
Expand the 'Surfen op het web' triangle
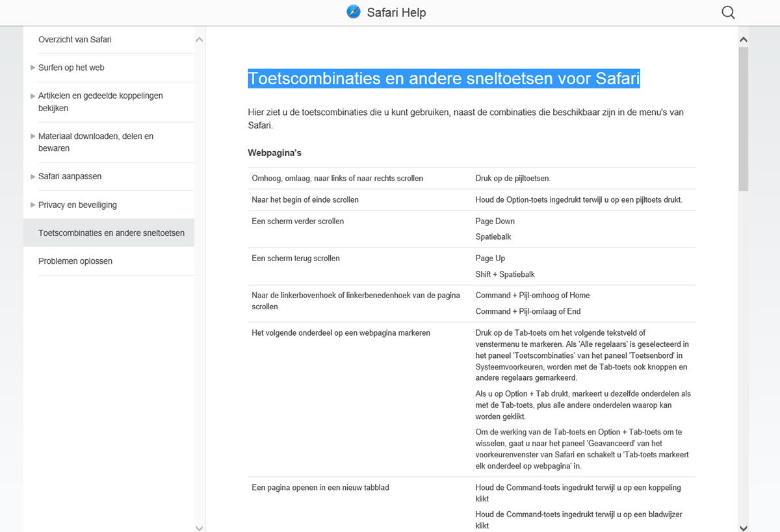[x=32, y=68]
